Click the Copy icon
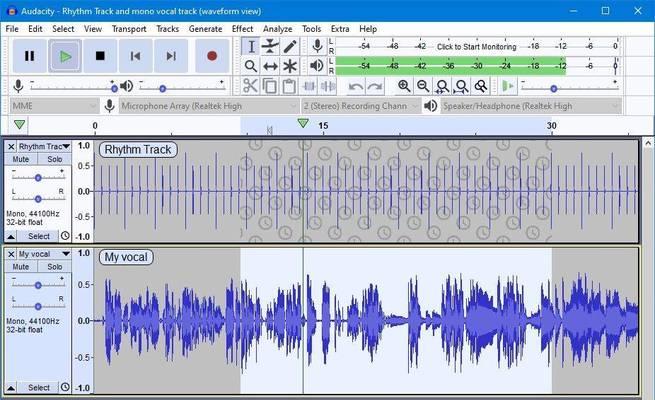The height and width of the screenshot is (400, 655). coord(269,86)
